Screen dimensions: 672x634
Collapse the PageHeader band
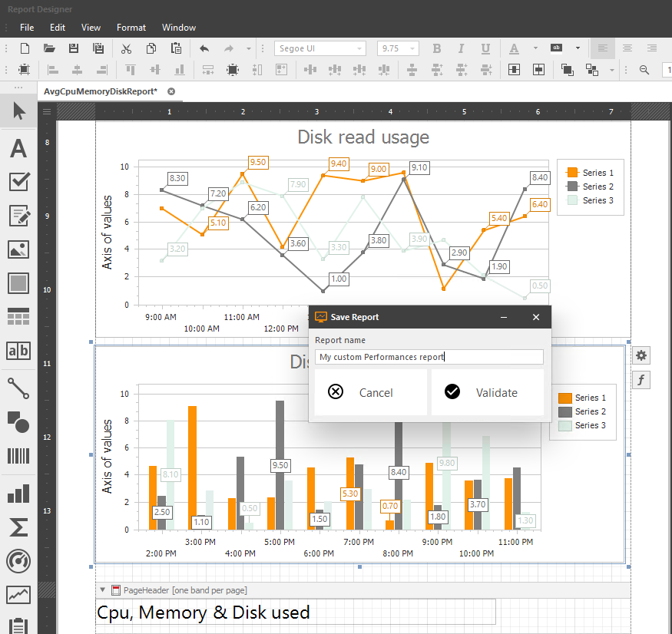coord(102,589)
